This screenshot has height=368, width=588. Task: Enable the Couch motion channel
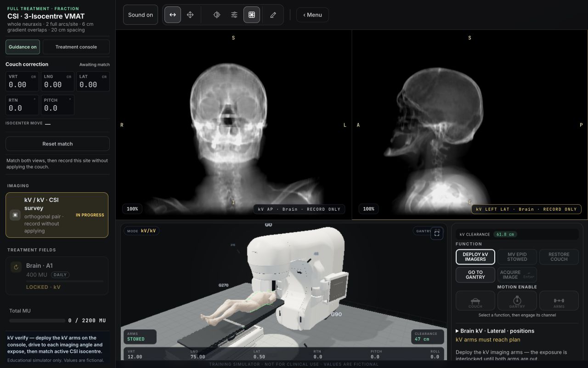(475, 301)
